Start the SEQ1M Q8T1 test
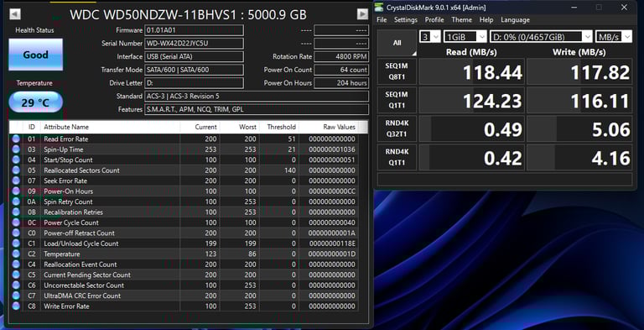 click(x=397, y=71)
